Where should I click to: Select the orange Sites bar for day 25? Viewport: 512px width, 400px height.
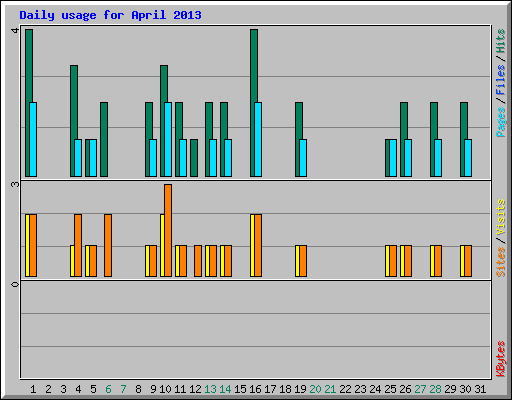click(393, 261)
